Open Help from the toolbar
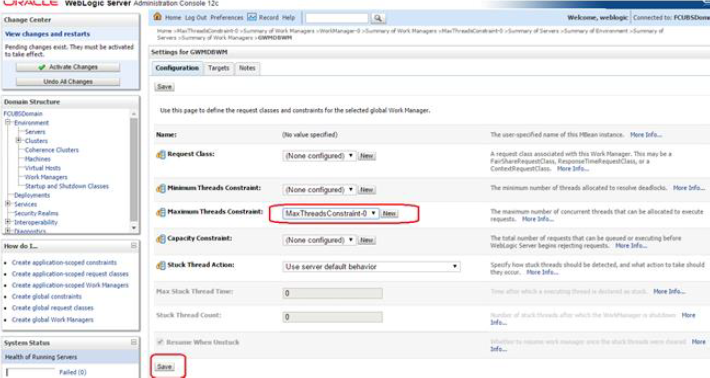The height and width of the screenshot is (378, 710). 288,18
